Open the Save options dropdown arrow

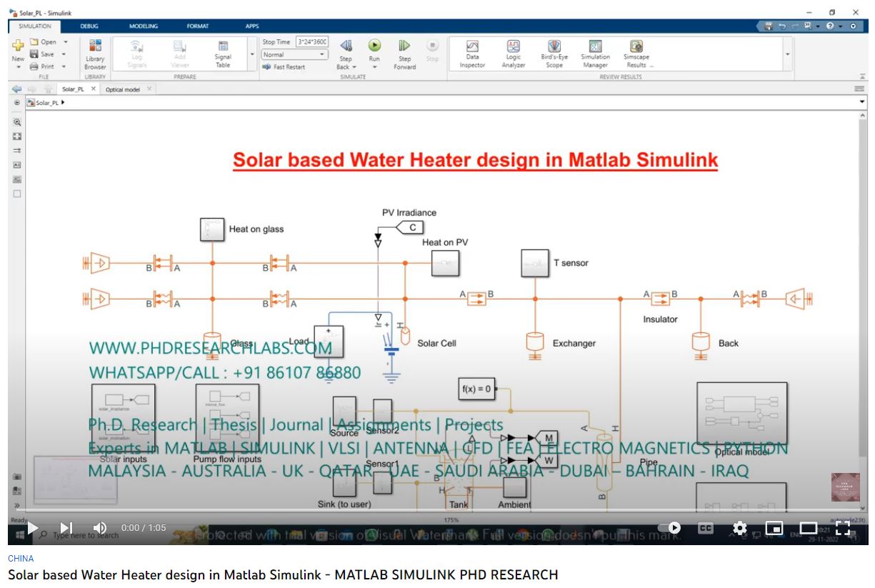[64, 54]
